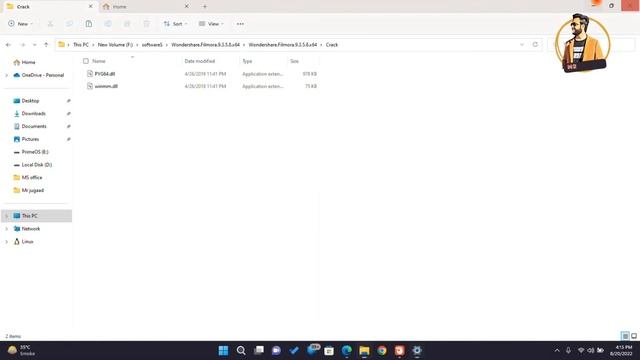Open the View layout dropdown
The width and height of the screenshot is (640, 360).
pos(211,24)
